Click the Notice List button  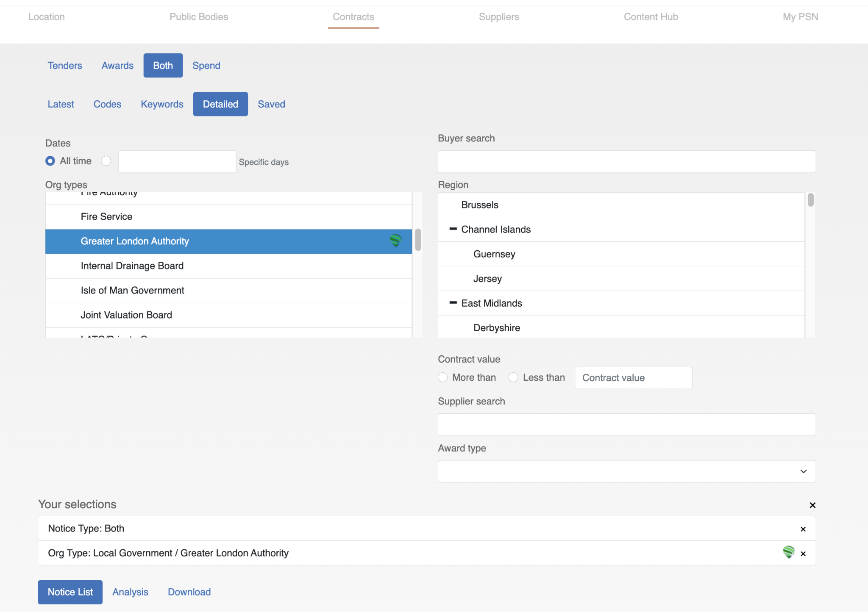70,592
